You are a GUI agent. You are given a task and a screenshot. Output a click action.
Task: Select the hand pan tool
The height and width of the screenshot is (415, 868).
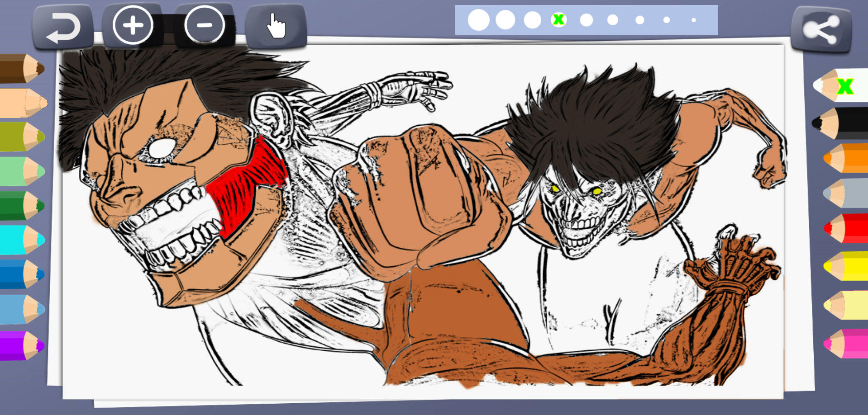point(276,26)
